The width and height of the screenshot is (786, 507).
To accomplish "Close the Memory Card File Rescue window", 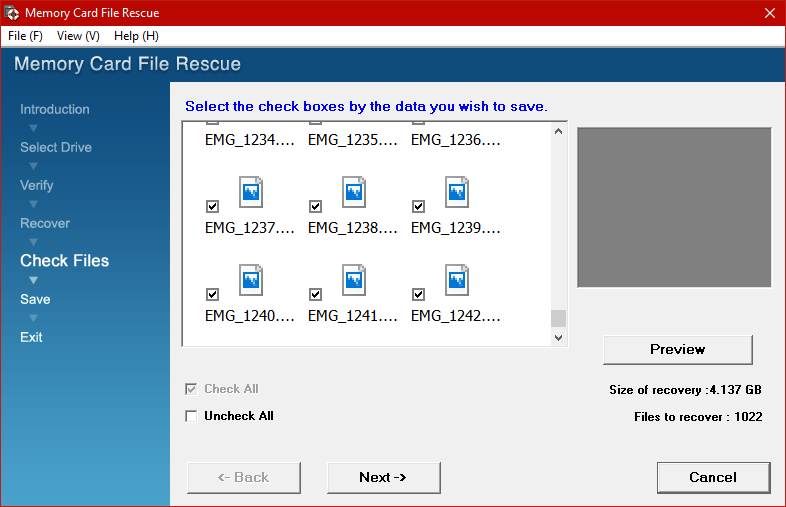I will pos(770,13).
